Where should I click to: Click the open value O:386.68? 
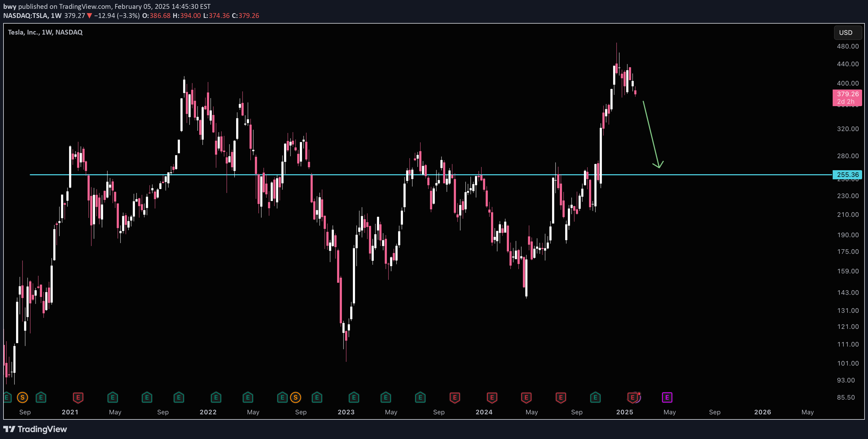156,16
